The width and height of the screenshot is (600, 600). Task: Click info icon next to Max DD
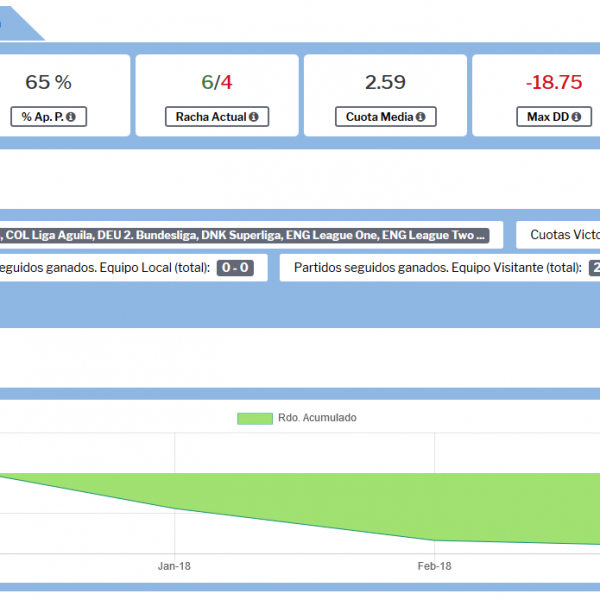coord(576,117)
